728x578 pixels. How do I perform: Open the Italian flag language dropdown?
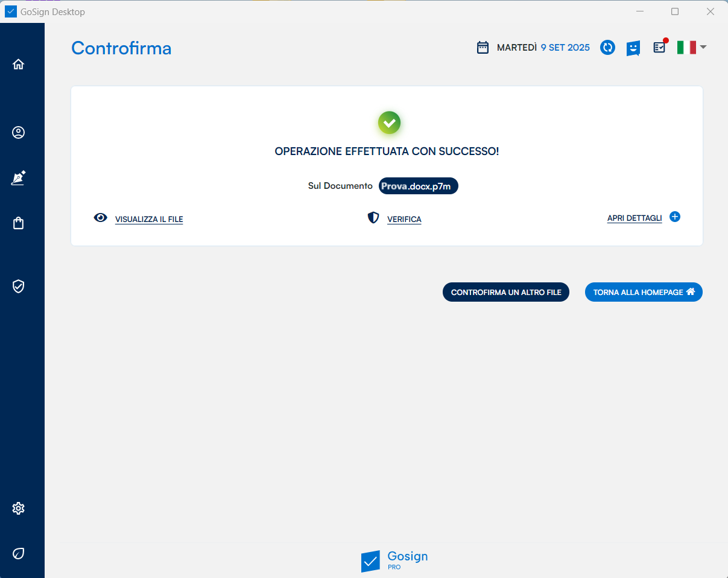click(x=691, y=48)
